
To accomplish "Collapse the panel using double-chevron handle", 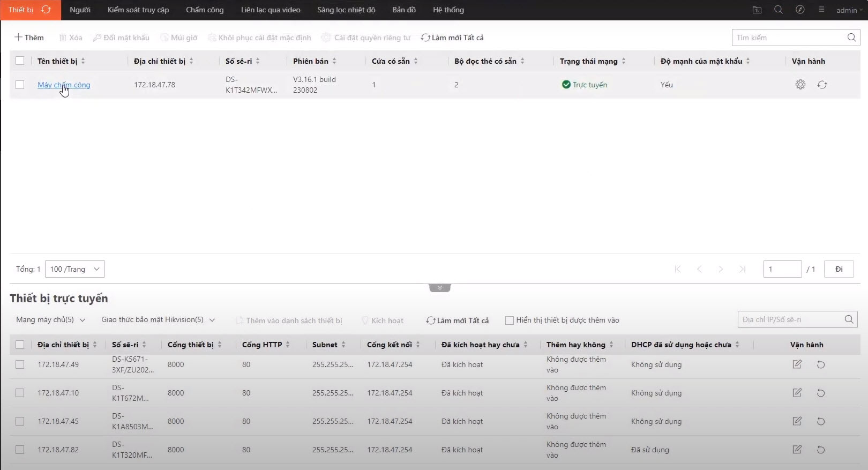I will [439, 288].
